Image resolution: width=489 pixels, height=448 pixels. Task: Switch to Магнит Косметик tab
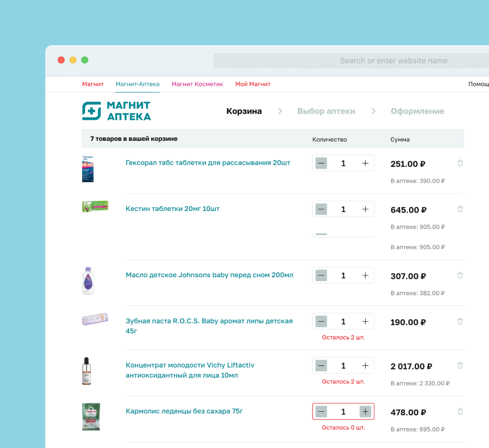point(197,84)
